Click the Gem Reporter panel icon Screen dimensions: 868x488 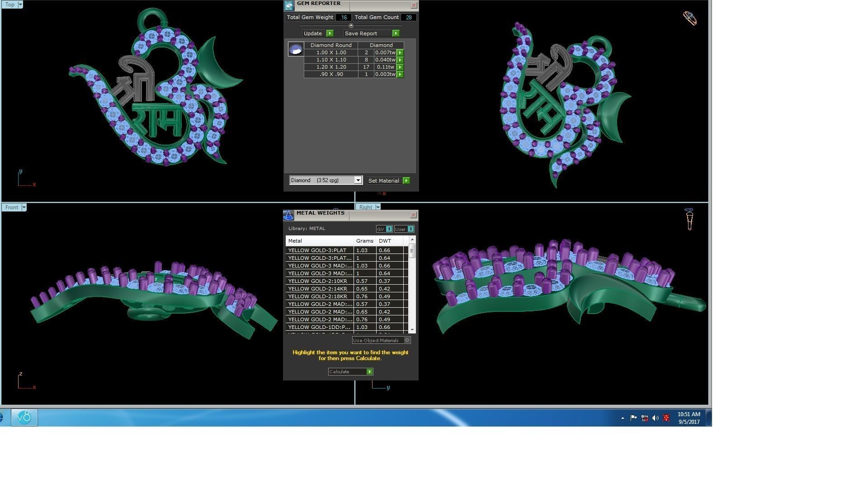click(289, 5)
